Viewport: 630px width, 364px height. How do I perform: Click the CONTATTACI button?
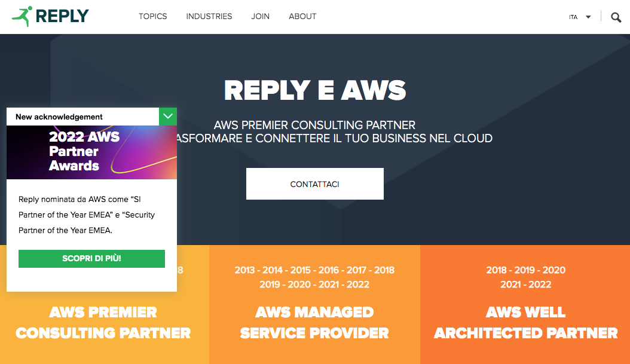coord(314,183)
